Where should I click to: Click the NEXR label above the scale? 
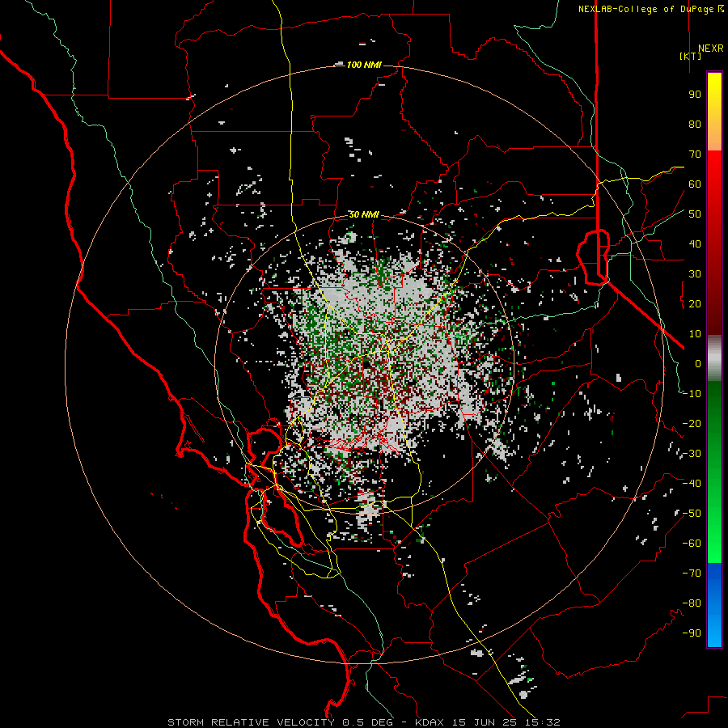[710, 49]
